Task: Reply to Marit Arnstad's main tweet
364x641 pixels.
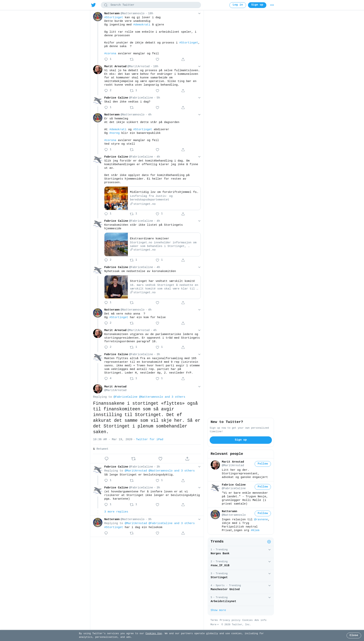Action: 107,459
